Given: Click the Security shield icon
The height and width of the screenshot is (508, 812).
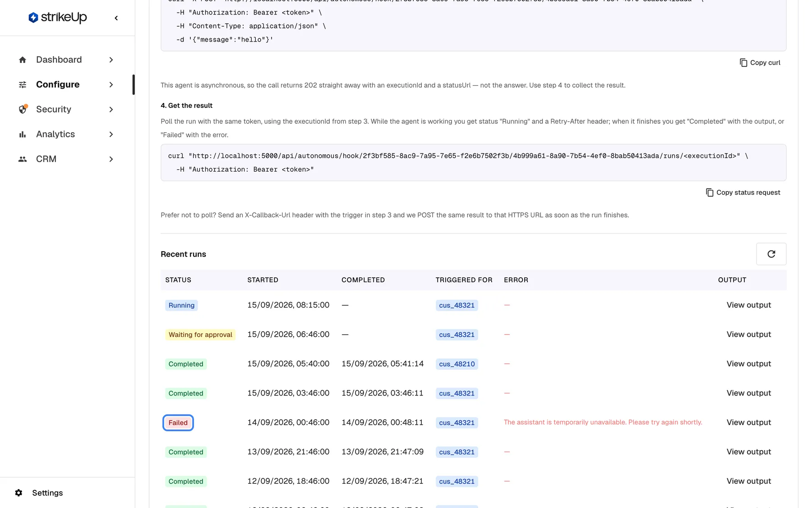Looking at the screenshot, I should 23,109.
